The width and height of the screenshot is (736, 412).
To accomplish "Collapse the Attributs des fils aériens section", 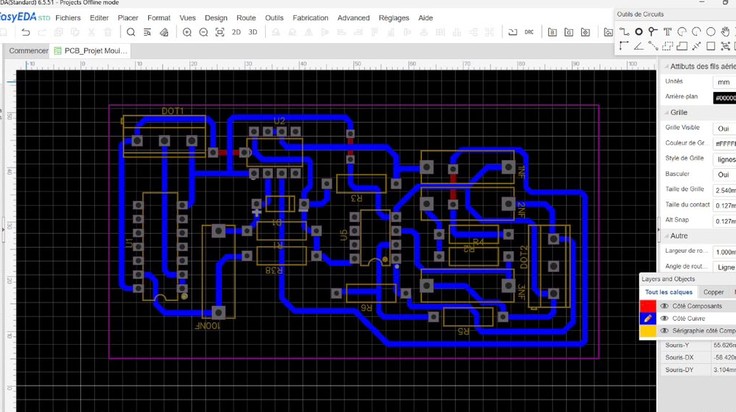I will click(x=666, y=67).
